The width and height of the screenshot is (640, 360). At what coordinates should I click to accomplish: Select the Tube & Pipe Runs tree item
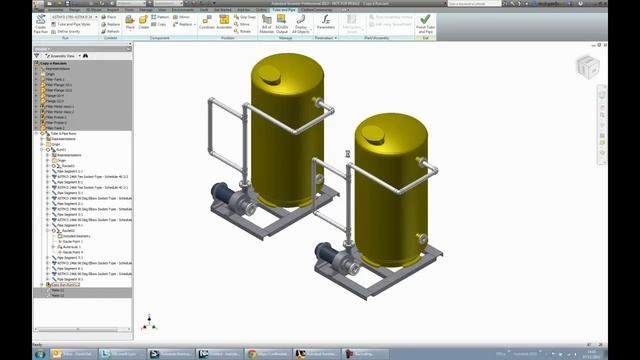[64, 133]
